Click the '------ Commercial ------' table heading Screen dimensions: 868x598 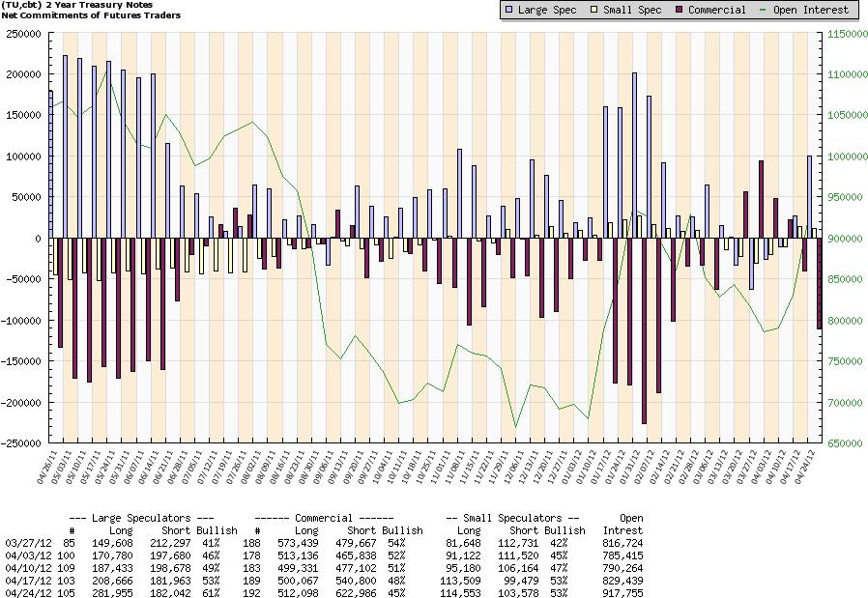[x=324, y=519]
